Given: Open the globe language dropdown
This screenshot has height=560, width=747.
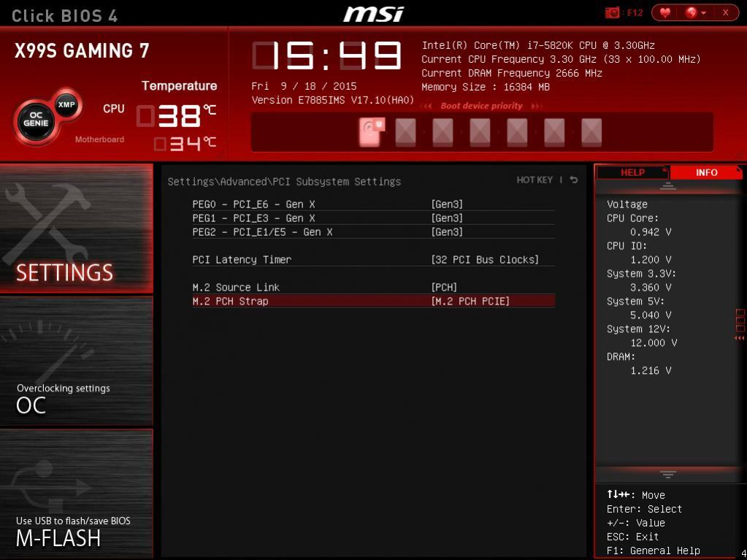Looking at the screenshot, I should (x=695, y=13).
